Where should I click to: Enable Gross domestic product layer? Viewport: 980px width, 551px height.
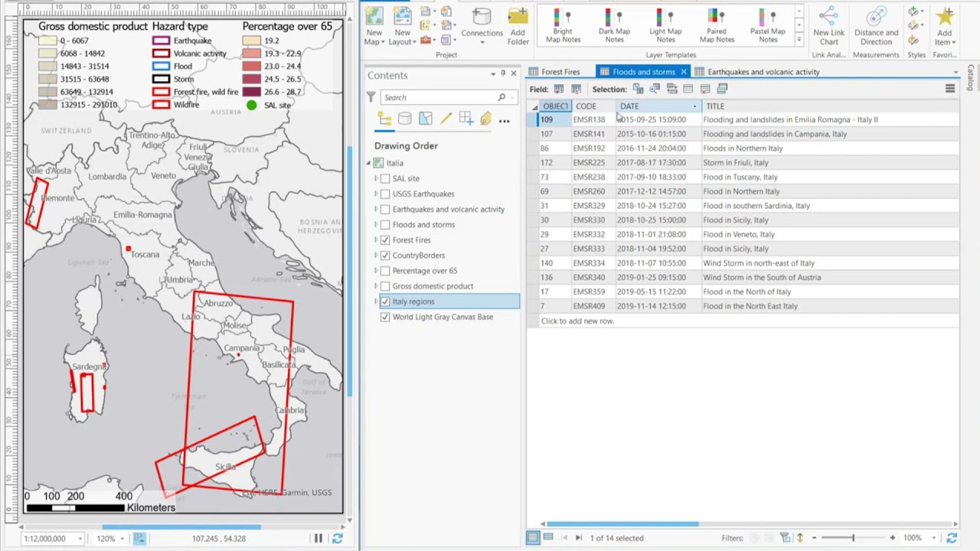click(x=385, y=285)
